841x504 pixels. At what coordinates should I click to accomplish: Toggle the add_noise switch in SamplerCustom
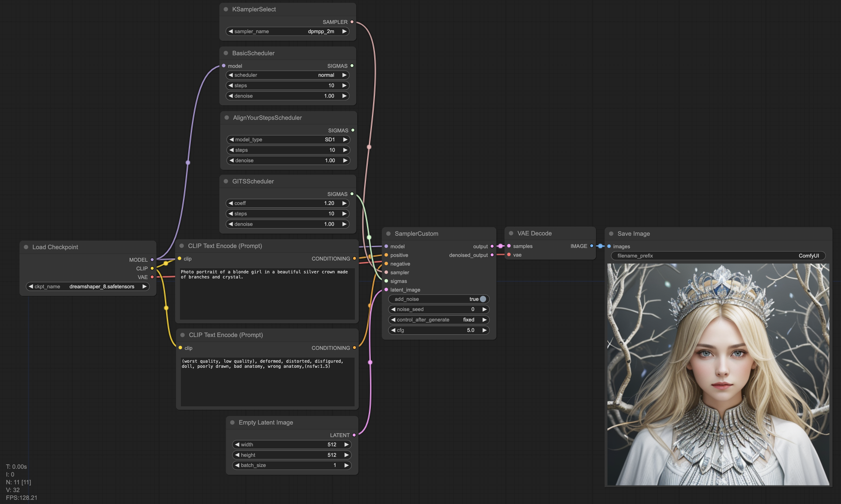click(483, 299)
